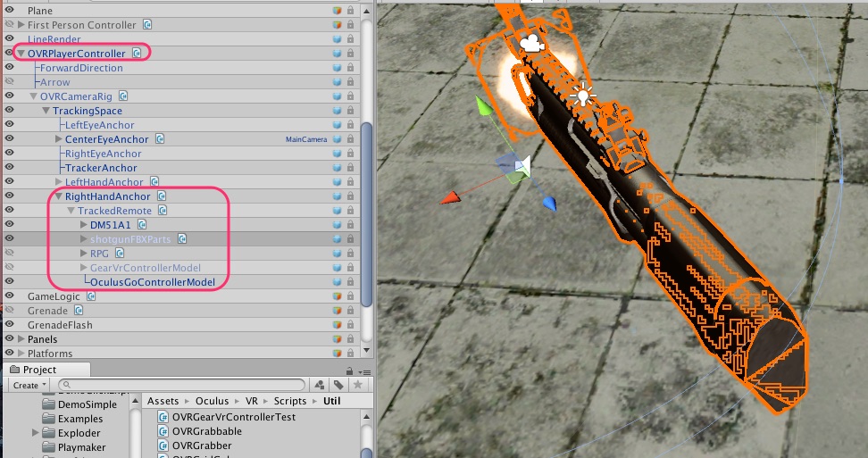The width and height of the screenshot is (868, 458).
Task: Click the search-by-type icon in Project panel
Action: [x=321, y=385]
